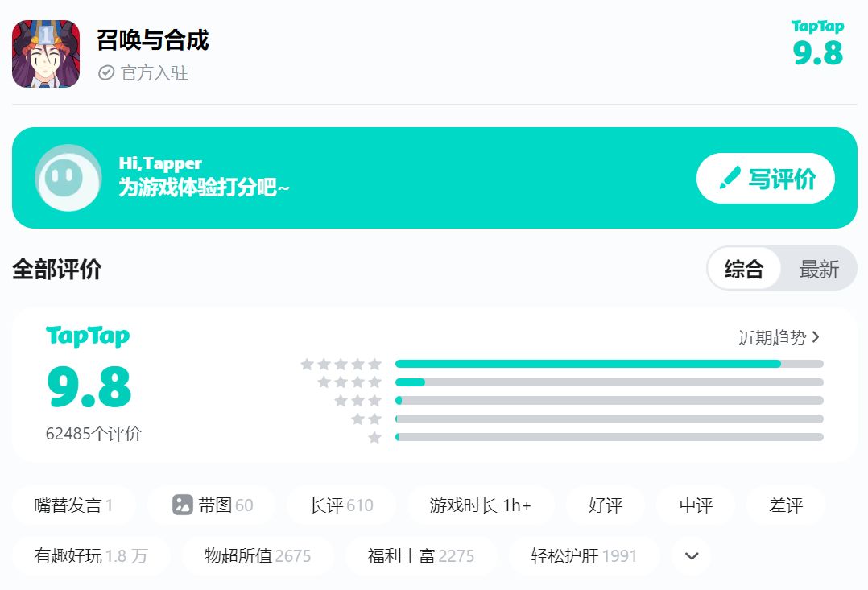868x590 pixels.
Task: Select the 有趣好玩 1.8 万 tag
Action: (91, 555)
